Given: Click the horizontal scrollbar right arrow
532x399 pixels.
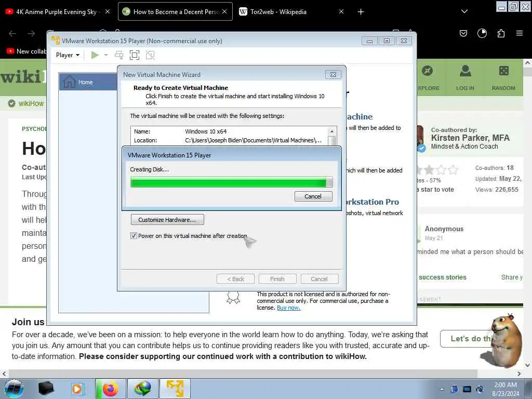Looking at the screenshot, I should 519,374.
